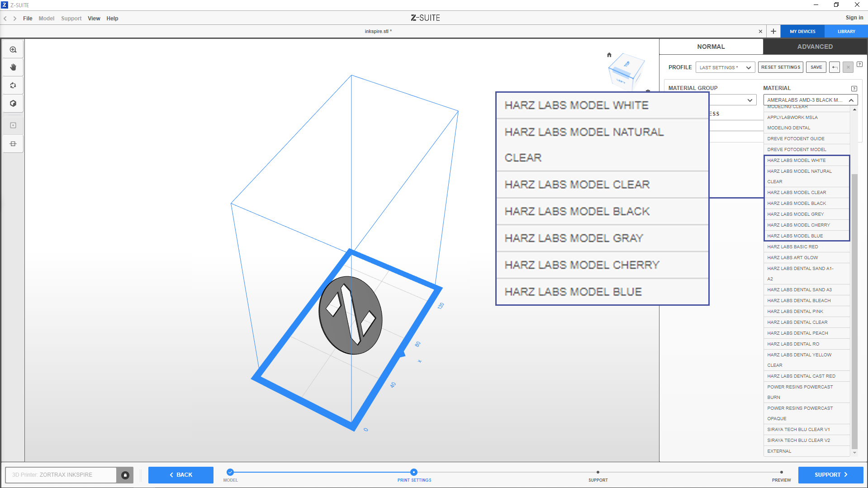Click the 3D cube view mode icon
The width and height of the screenshot is (868, 488).
click(13, 104)
